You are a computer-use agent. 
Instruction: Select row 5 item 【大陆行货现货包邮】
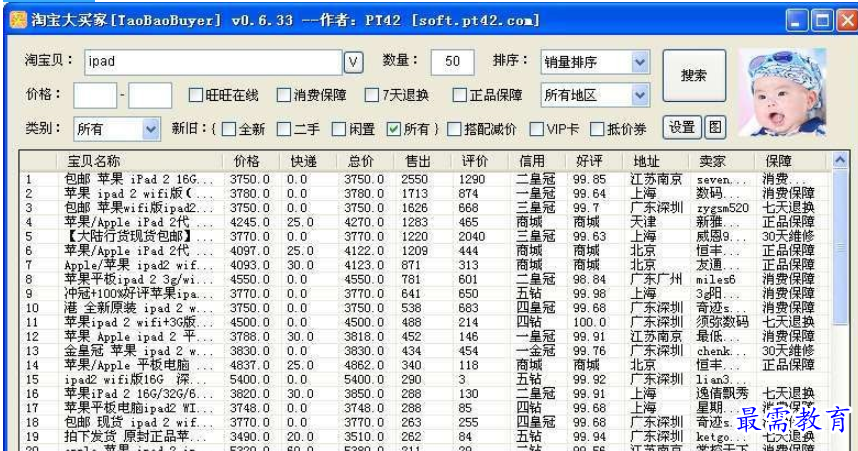pyautogui.click(x=138, y=236)
